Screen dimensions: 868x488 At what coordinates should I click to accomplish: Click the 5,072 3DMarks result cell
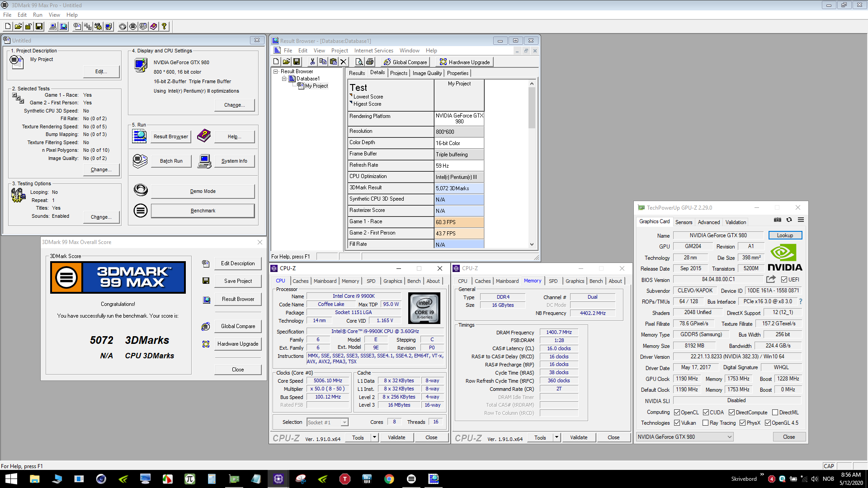click(459, 188)
